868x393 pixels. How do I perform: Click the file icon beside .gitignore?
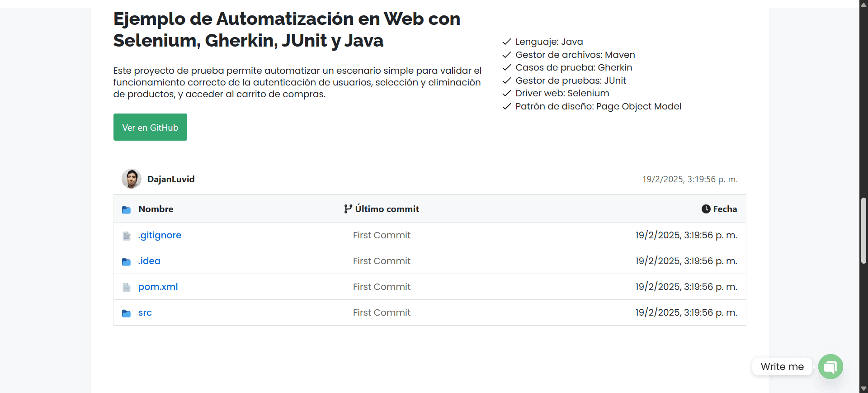pyautogui.click(x=127, y=236)
